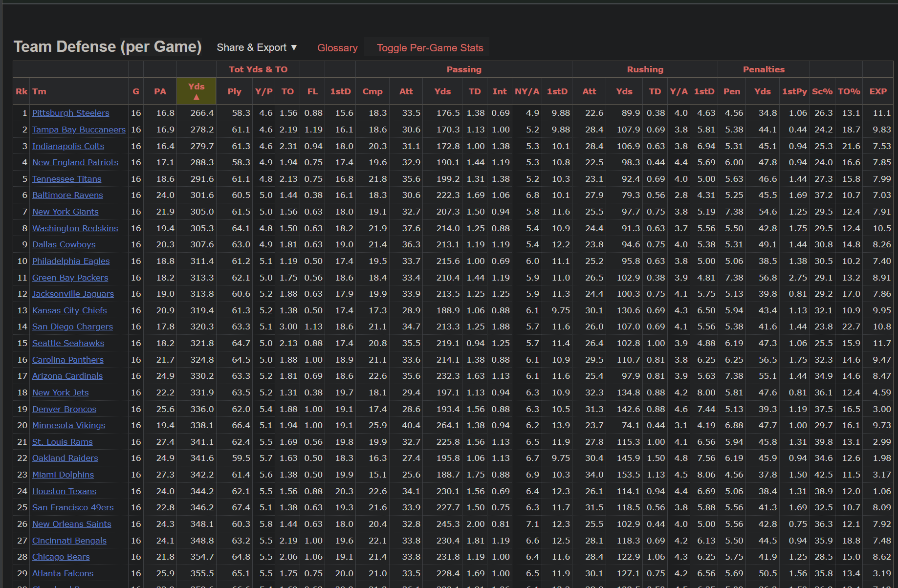898x588 pixels.
Task: Open the Minnesota Vikings link
Action: [68, 425]
